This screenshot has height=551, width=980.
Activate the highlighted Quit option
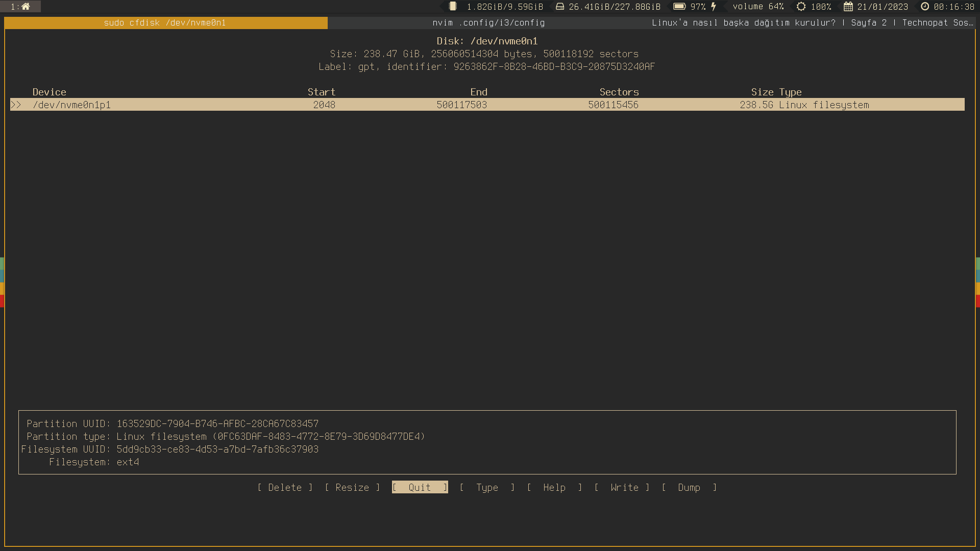coord(420,488)
